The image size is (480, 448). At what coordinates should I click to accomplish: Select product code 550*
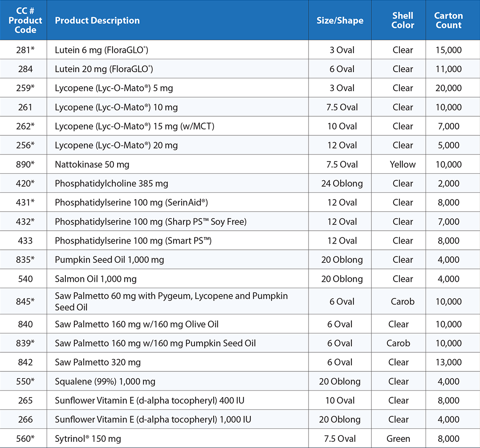click(25, 381)
